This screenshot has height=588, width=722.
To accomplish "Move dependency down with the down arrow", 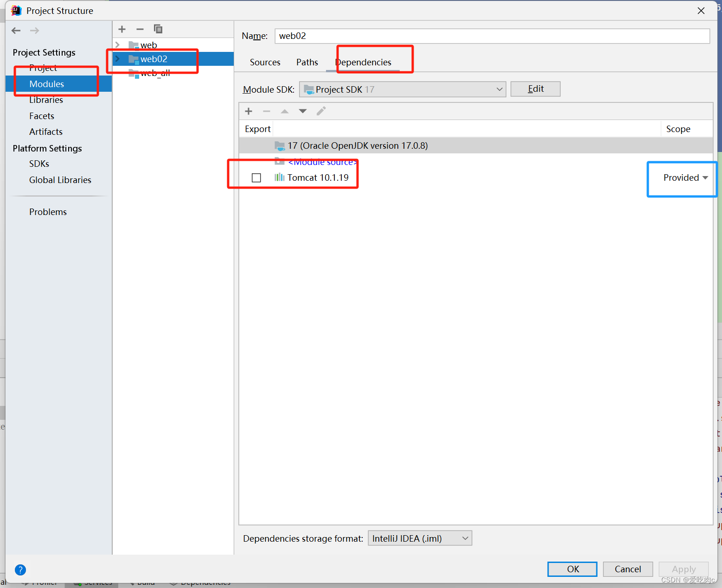I will tap(303, 111).
